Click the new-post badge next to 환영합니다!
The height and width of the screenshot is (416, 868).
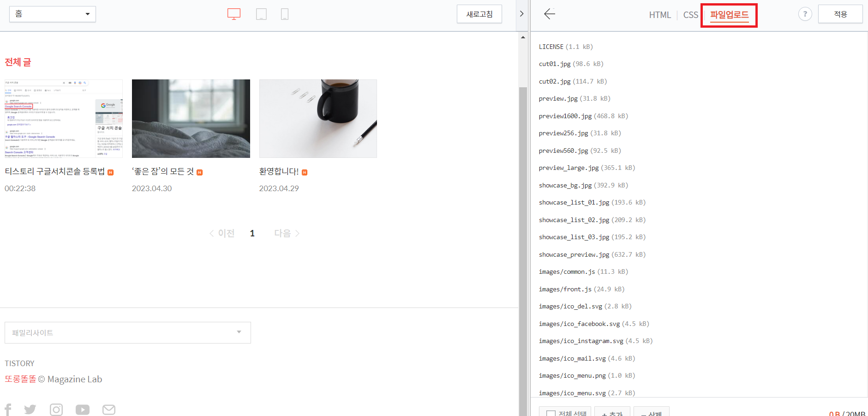[305, 172]
